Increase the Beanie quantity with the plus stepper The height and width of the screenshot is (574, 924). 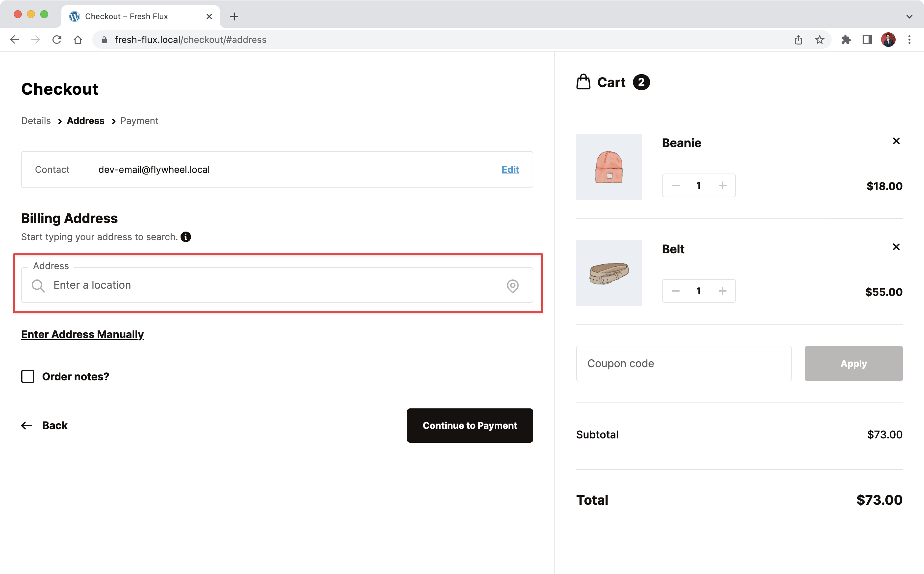click(722, 185)
